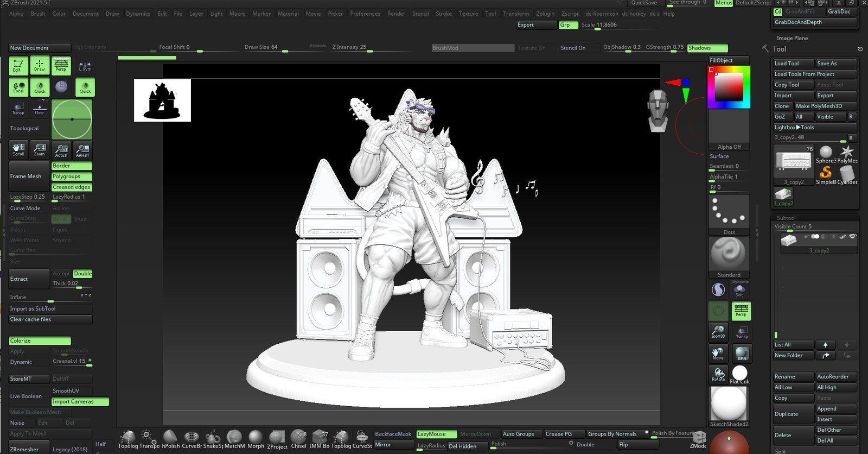Click the Duplicate subtool button
The height and width of the screenshot is (454, 868).
pyautogui.click(x=793, y=414)
